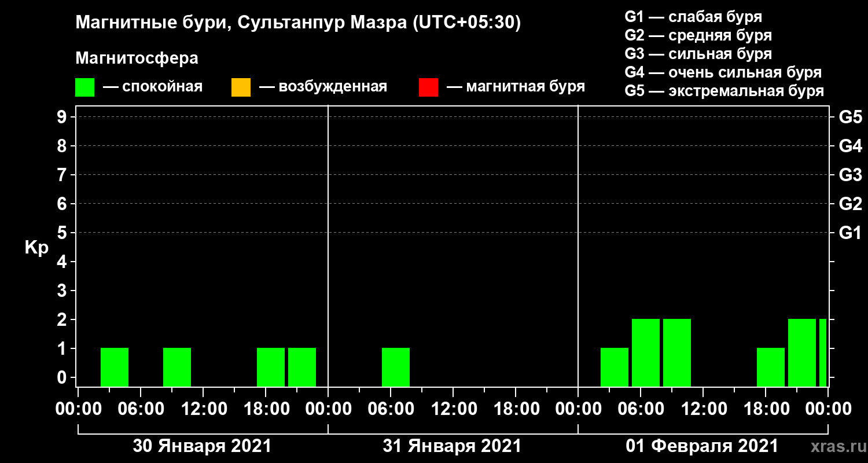Click the '30 Января 2021' date label

[x=202, y=446]
